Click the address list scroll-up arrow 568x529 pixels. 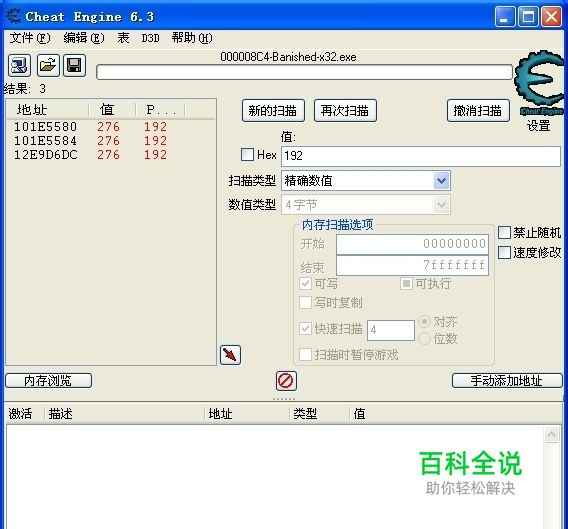[x=551, y=434]
